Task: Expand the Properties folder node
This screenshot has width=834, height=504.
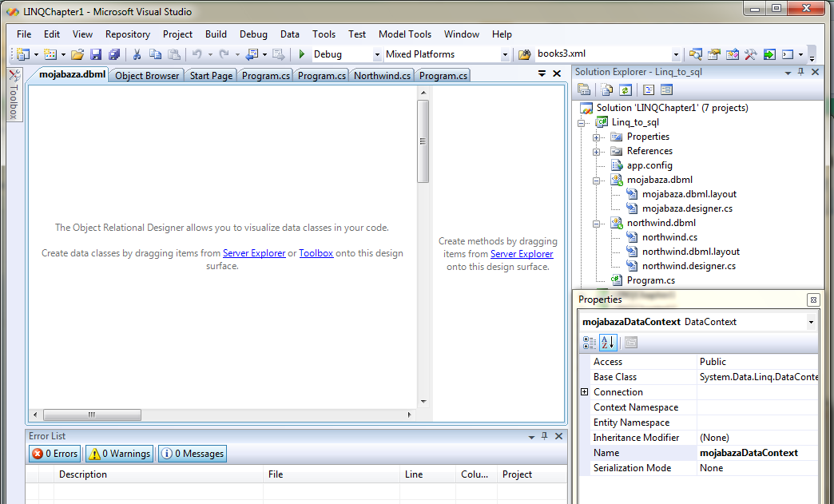Action: pyautogui.click(x=596, y=137)
